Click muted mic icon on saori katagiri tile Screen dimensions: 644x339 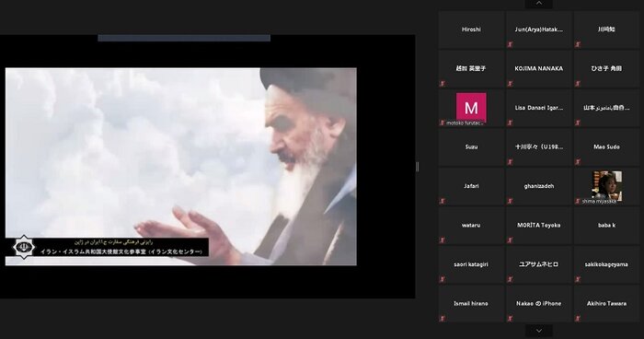pyautogui.click(x=443, y=279)
